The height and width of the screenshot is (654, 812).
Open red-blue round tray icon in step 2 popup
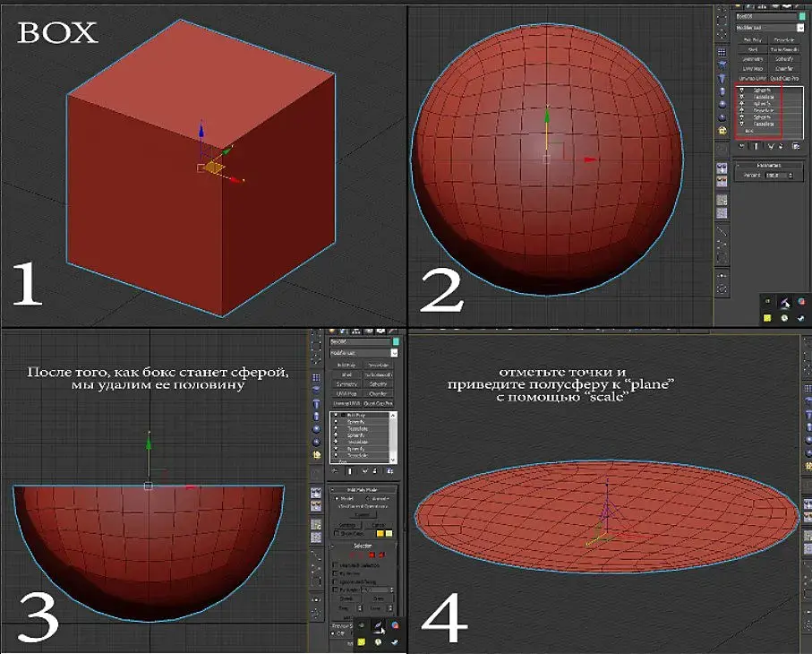tap(801, 301)
